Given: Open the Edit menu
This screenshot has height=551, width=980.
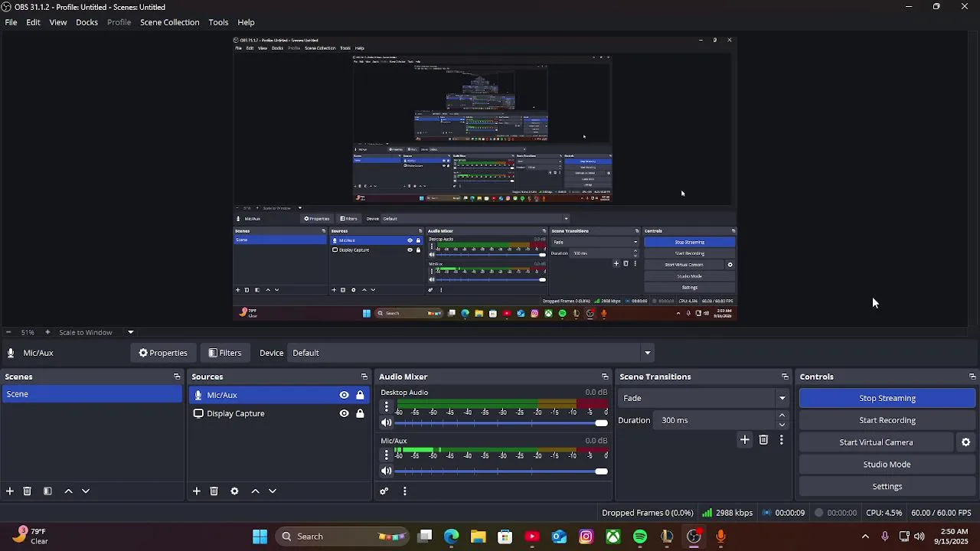Looking at the screenshot, I should [33, 22].
